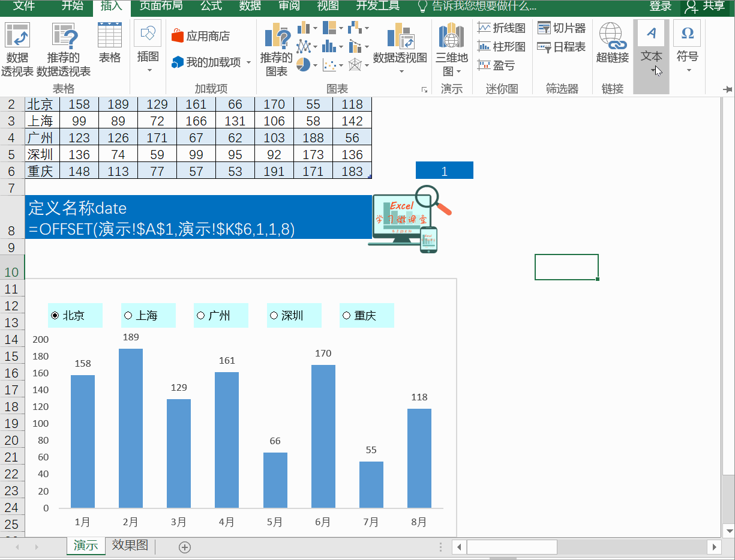Select the 重庆 radio button
This screenshot has height=560, width=735.
[347, 316]
